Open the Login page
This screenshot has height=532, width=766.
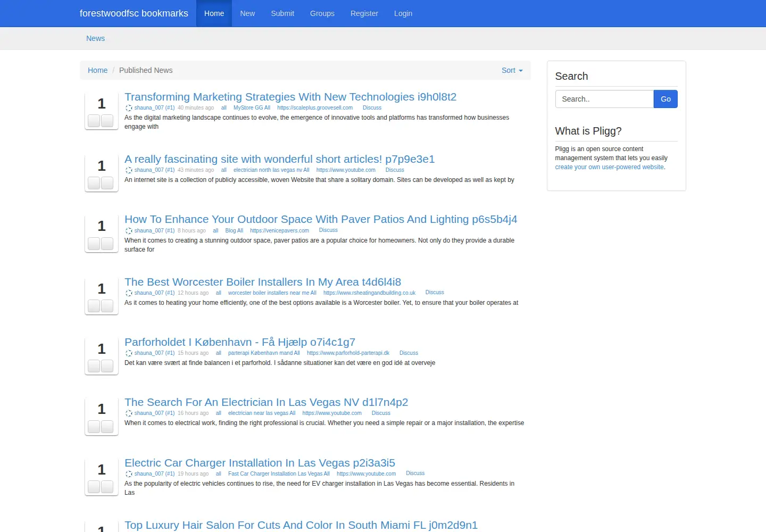tap(403, 13)
